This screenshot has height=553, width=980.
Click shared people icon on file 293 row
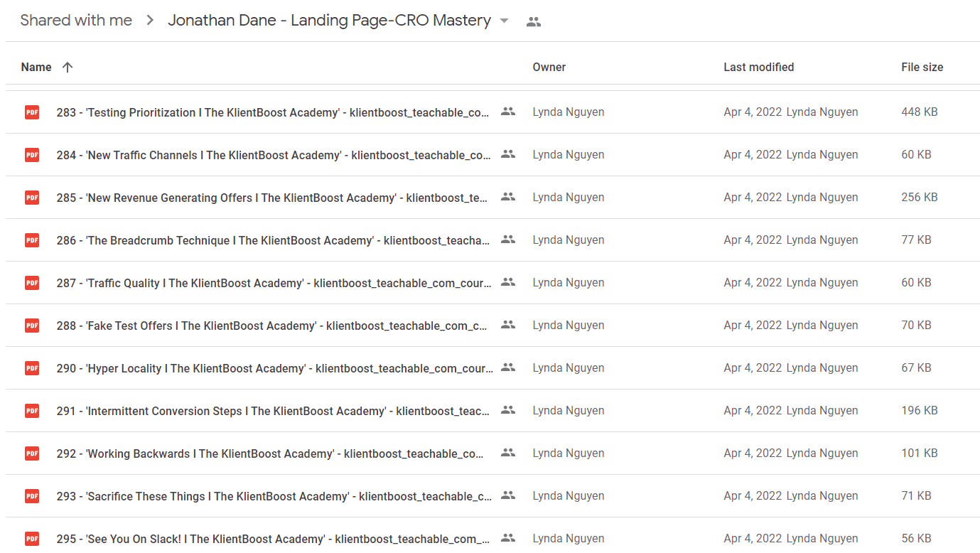click(x=507, y=495)
